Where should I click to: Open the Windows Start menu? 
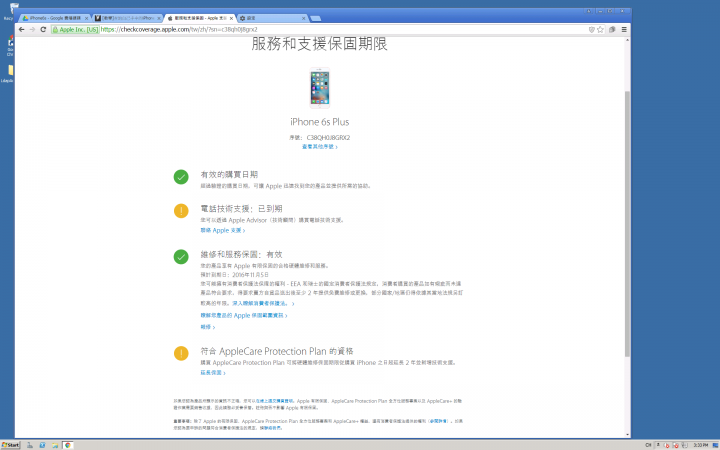(10, 445)
